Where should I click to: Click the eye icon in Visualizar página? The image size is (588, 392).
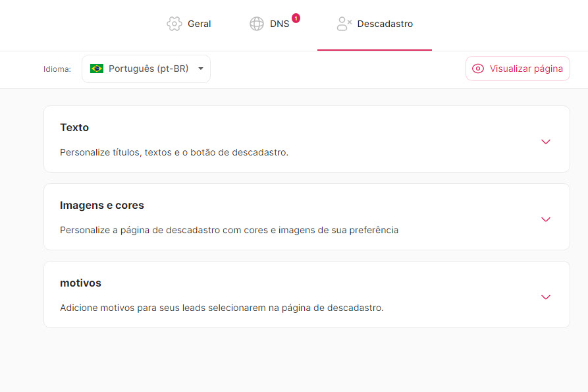click(478, 69)
